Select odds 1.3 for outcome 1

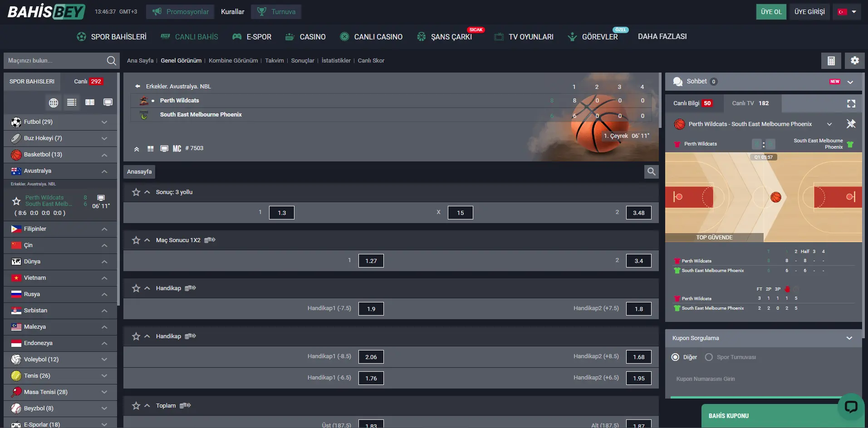282,213
